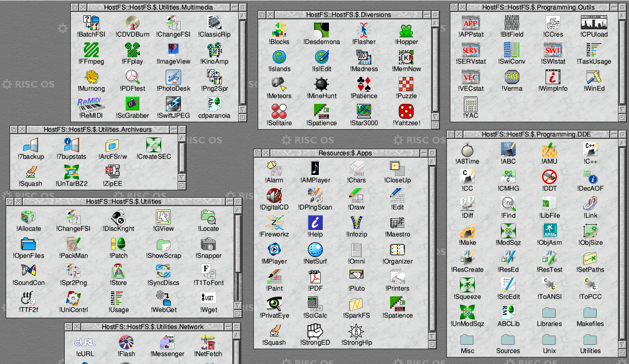The height and width of the screenshot is (364, 629).
Task: Select the !Alarm clock icon
Action: 274,169
